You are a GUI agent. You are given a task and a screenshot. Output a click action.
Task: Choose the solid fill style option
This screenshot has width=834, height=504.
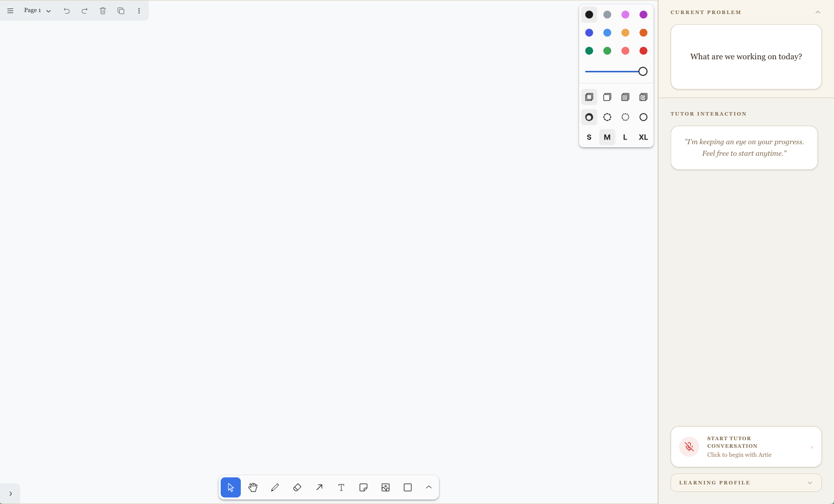(x=625, y=97)
